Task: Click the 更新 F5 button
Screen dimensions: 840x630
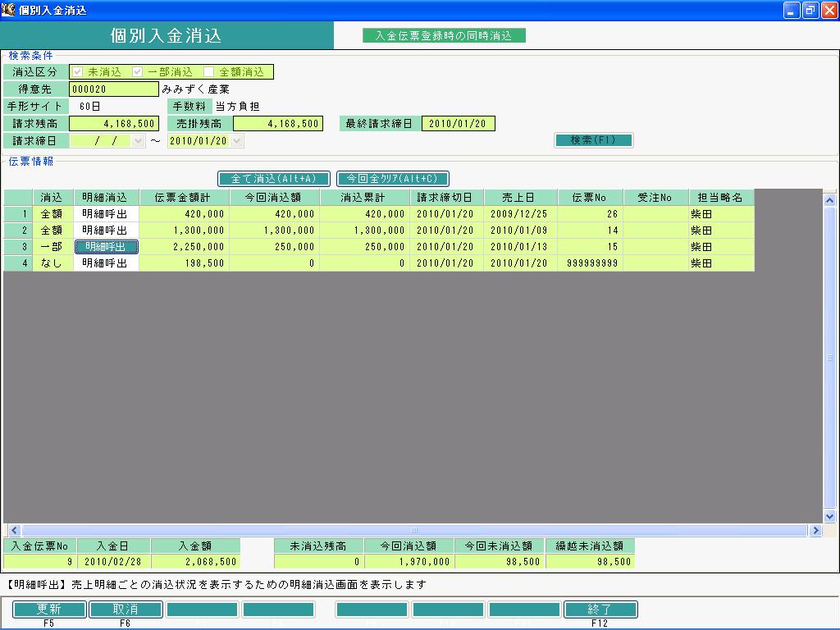Action: click(49, 609)
